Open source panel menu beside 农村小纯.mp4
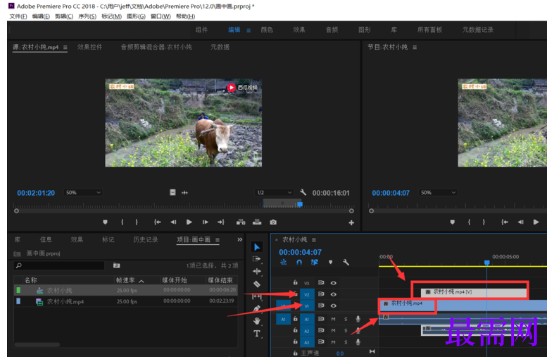557x363 pixels. click(x=65, y=47)
